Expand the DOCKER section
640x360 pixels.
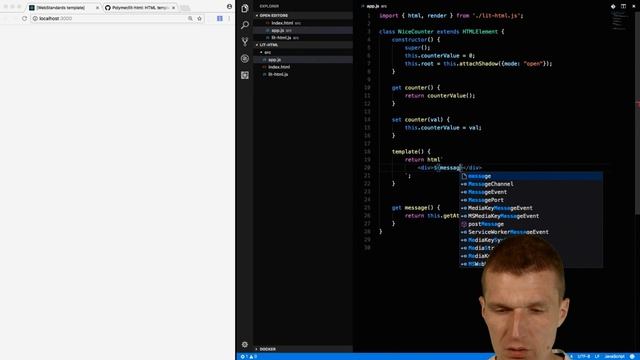(302, 349)
